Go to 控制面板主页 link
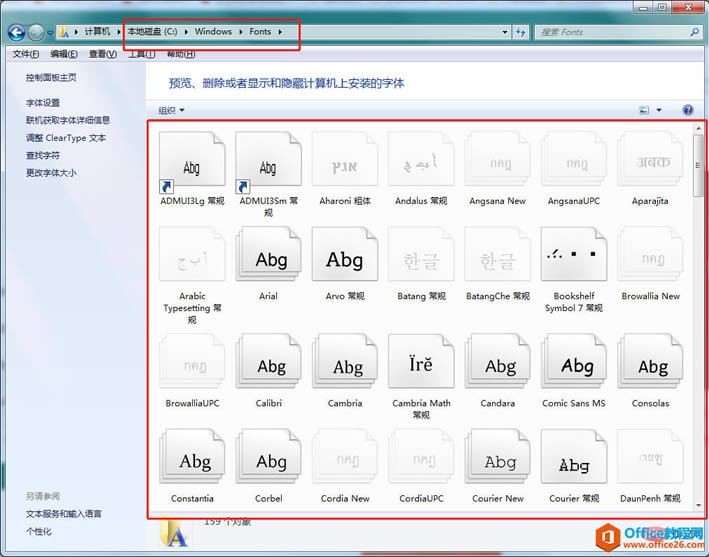This screenshot has width=709, height=557. pos(51,77)
